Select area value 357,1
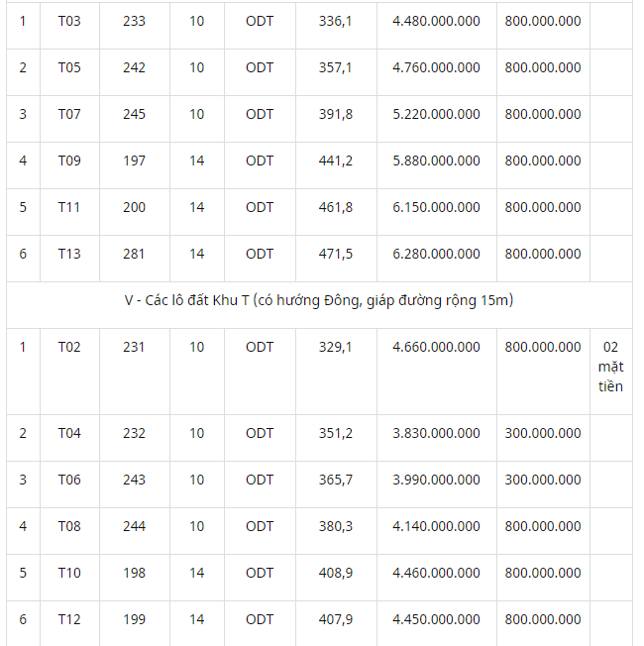Image resolution: width=644 pixels, height=646 pixels. (x=336, y=67)
